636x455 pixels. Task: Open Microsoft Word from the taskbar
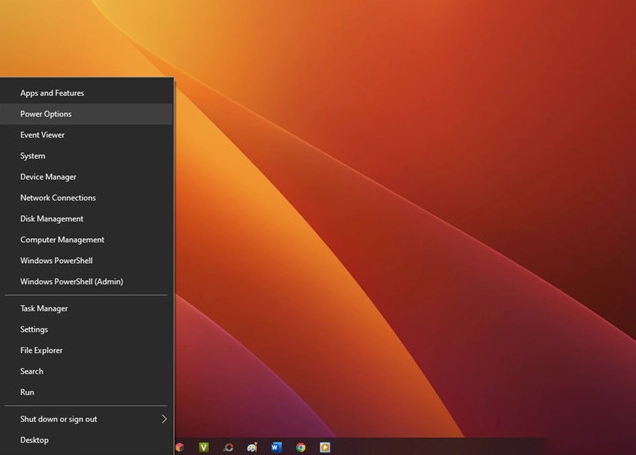(276, 447)
